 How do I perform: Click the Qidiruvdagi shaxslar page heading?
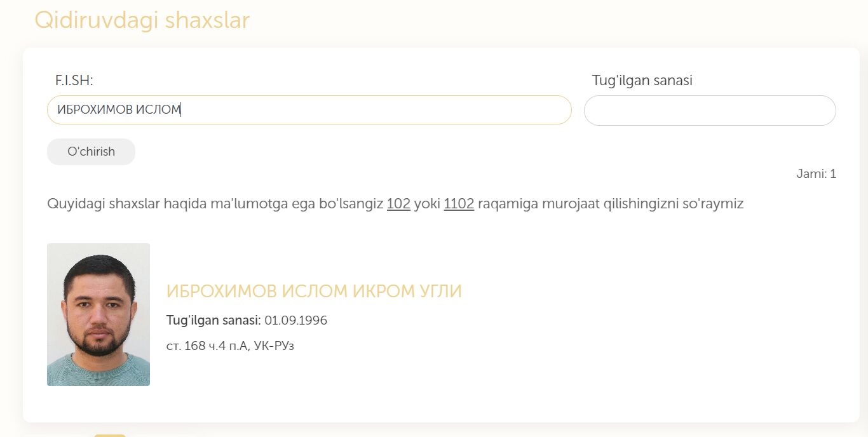pyautogui.click(x=142, y=20)
